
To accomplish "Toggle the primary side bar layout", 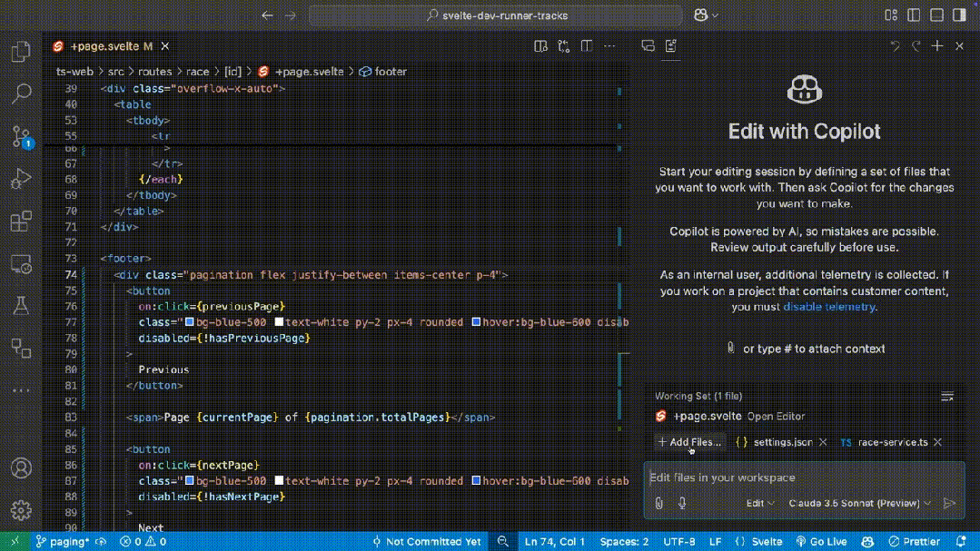I will [x=914, y=15].
